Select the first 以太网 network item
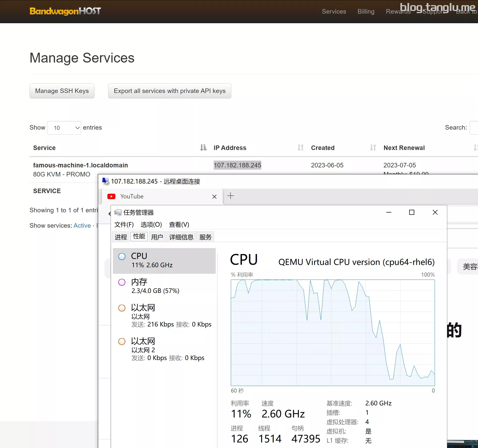 tap(164, 315)
